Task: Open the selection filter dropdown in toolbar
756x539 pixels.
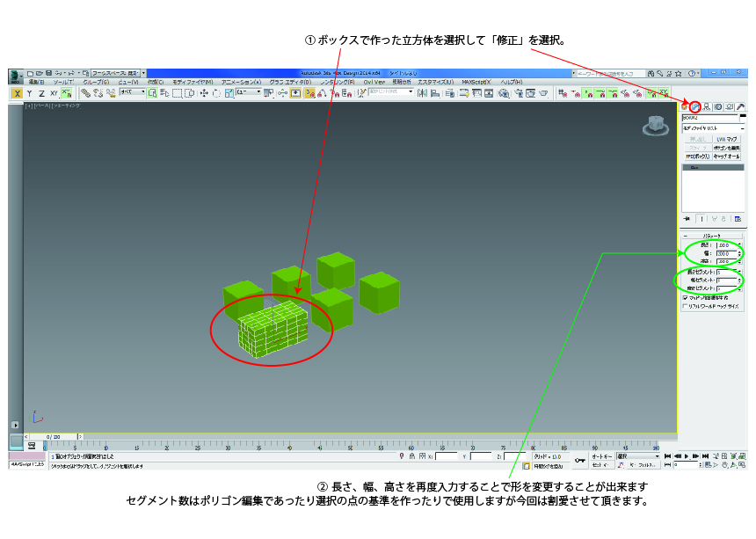Action: click(133, 92)
